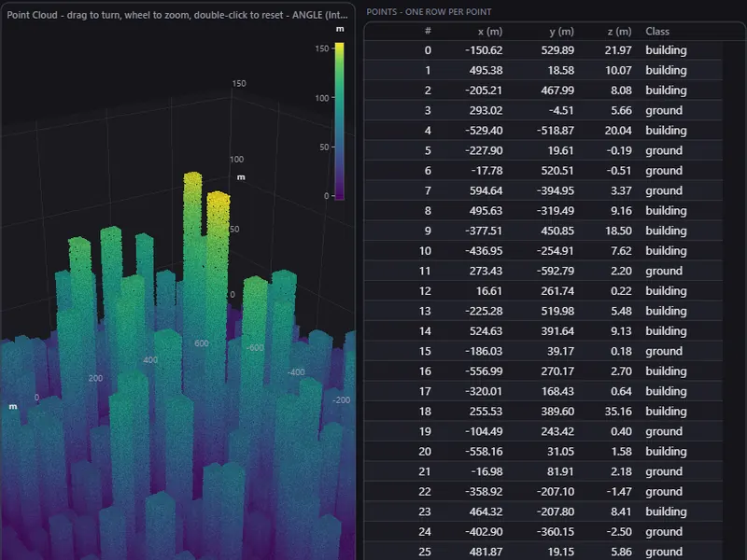Select y value 261.74 in row 12

(x=557, y=290)
